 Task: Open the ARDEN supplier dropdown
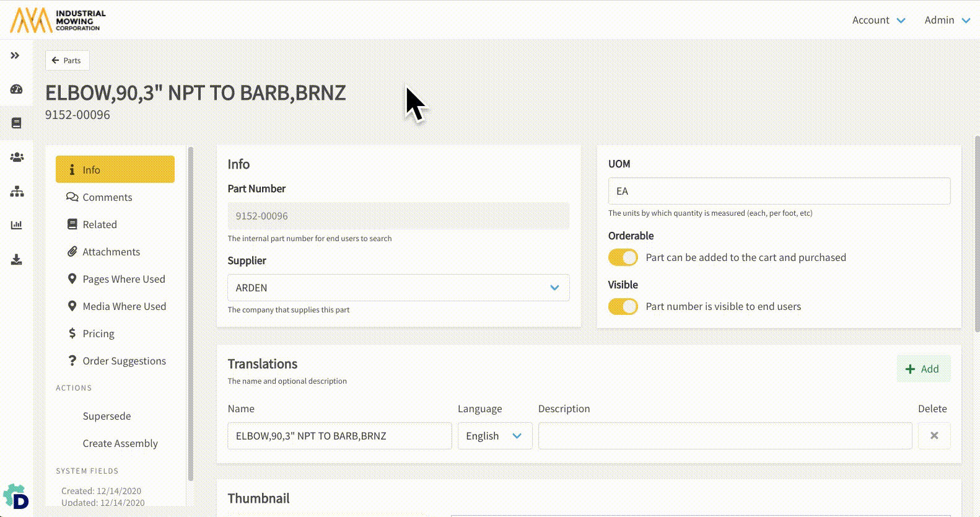click(x=398, y=288)
